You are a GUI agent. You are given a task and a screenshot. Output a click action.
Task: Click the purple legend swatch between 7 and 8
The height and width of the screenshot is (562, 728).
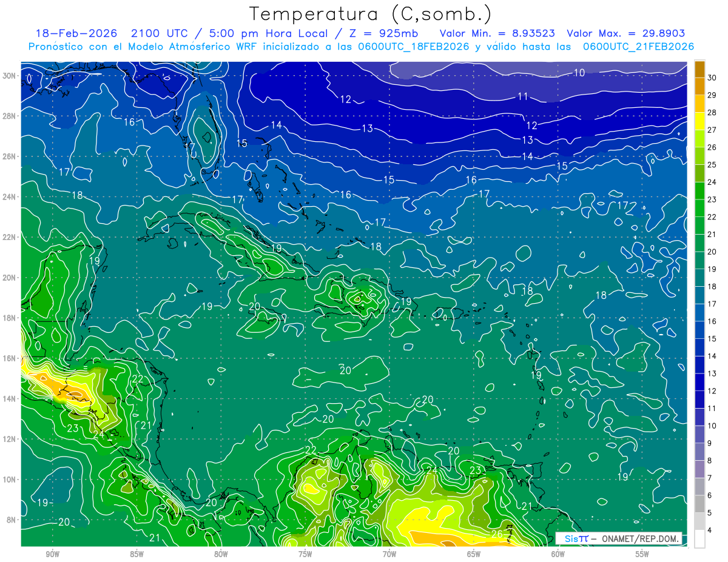tap(699, 469)
